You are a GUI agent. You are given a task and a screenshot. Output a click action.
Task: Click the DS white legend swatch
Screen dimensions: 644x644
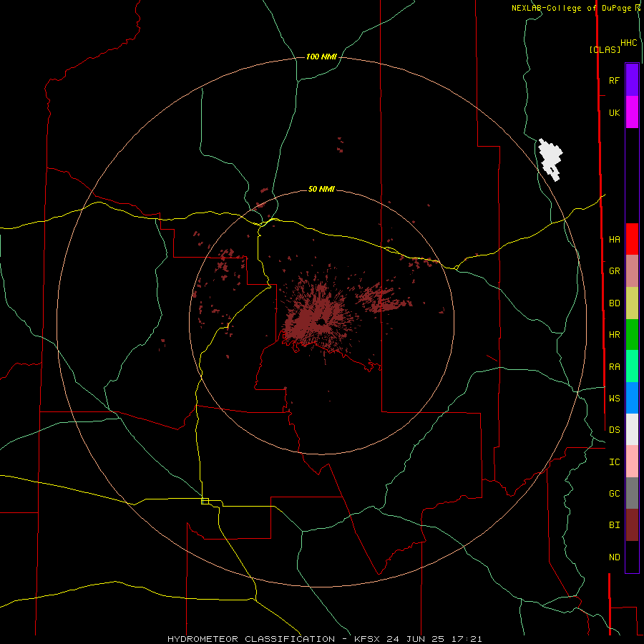click(x=632, y=429)
